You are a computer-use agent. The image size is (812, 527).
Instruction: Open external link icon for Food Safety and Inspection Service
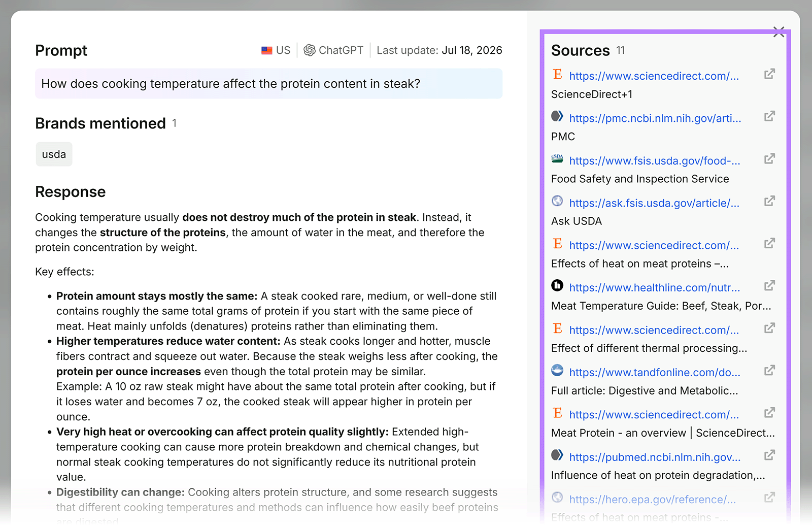769,159
